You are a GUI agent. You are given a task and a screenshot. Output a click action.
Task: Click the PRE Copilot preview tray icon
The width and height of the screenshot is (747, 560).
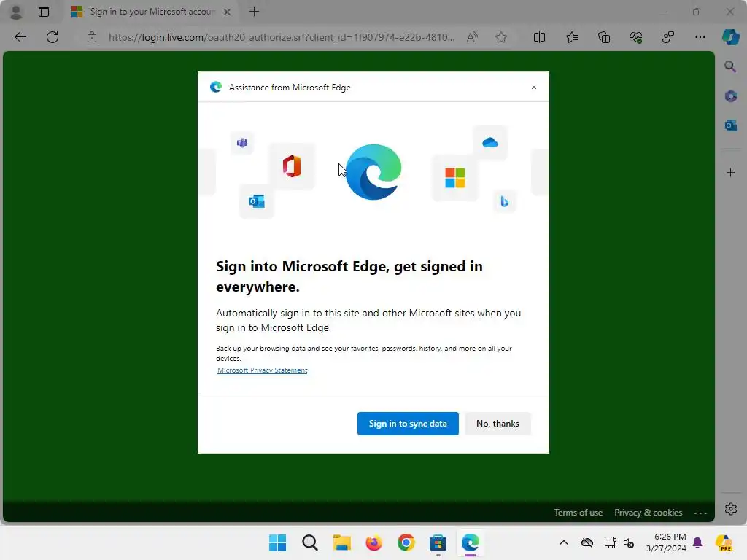[x=724, y=542]
